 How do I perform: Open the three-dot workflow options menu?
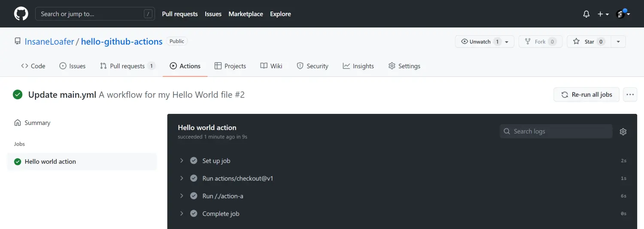click(x=630, y=95)
